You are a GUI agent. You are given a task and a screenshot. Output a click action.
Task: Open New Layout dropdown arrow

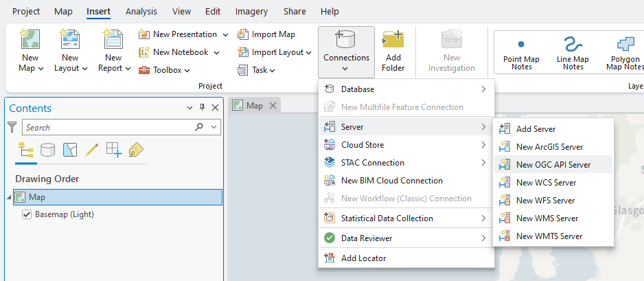(84, 69)
